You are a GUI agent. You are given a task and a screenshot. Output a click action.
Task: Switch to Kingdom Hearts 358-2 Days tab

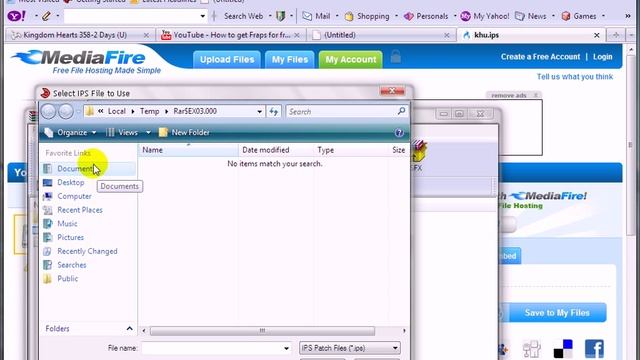pyautogui.click(x=80, y=35)
